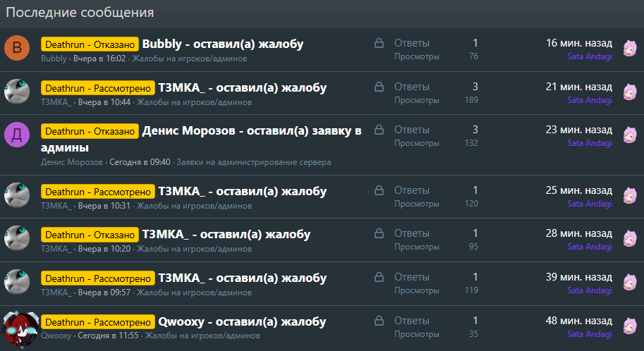
Task: Click "Deathrun - Рассмотрено" label on Qwooxy's thread
Action: coord(98,322)
